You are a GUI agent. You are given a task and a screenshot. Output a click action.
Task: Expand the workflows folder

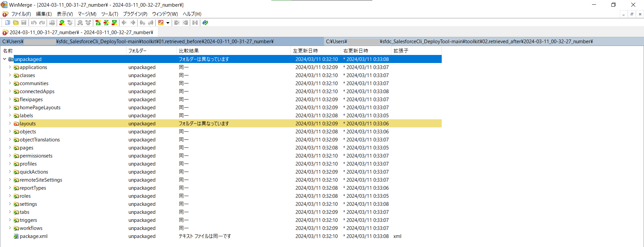tap(10, 228)
